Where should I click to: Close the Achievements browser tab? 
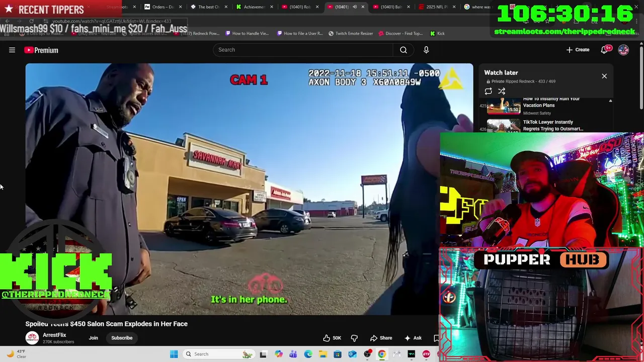pyautogui.click(x=272, y=7)
